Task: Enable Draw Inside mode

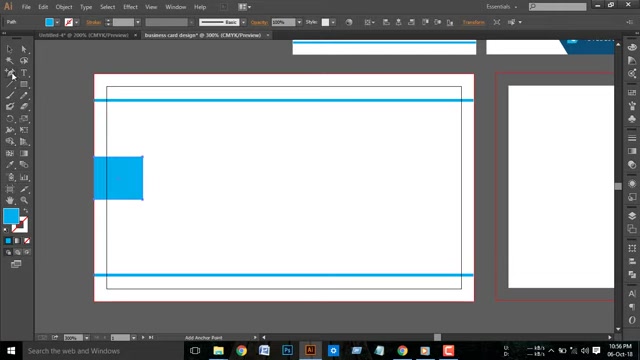Action: (x=27, y=252)
